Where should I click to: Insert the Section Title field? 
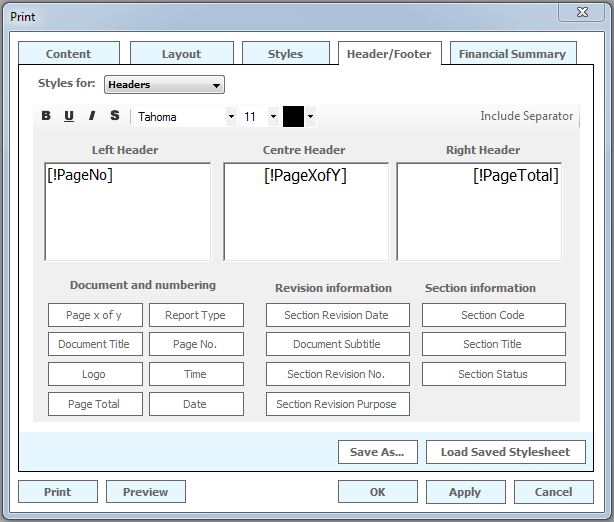tap(493, 344)
